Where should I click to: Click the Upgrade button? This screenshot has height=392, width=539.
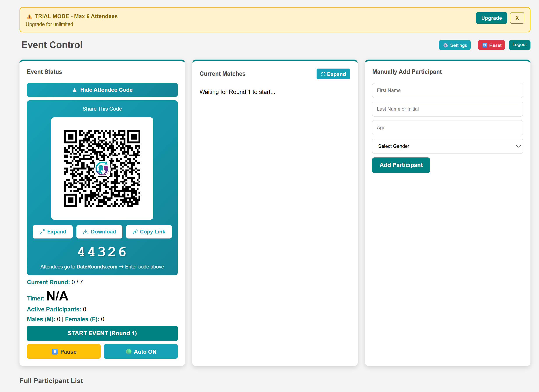click(x=491, y=18)
